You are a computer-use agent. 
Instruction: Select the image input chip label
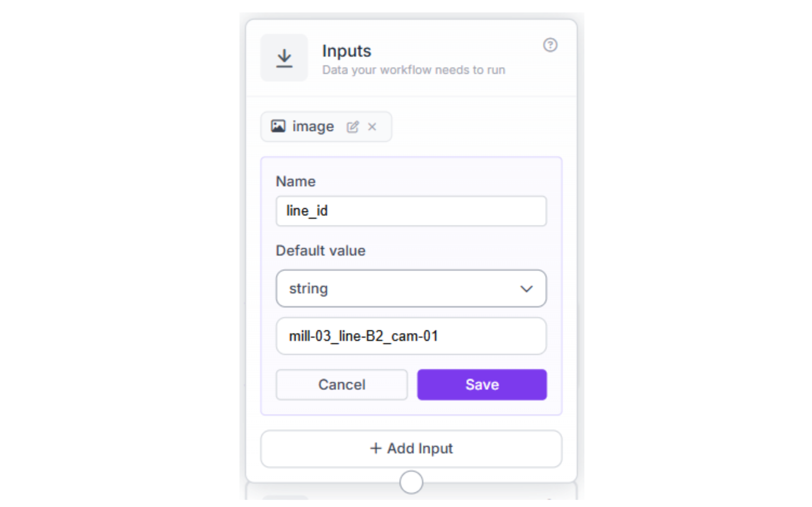tap(313, 126)
